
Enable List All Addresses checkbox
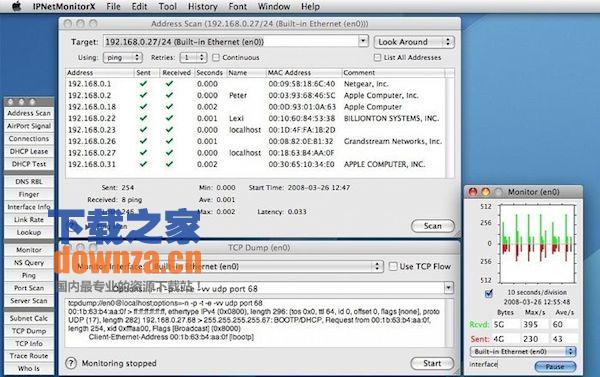pos(378,57)
